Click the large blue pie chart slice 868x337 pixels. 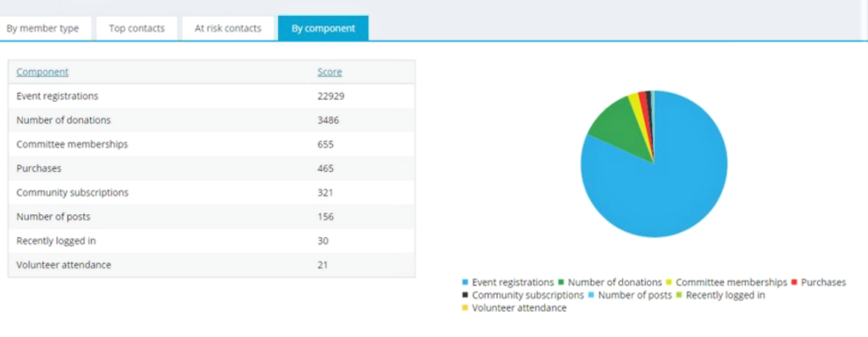click(x=665, y=183)
